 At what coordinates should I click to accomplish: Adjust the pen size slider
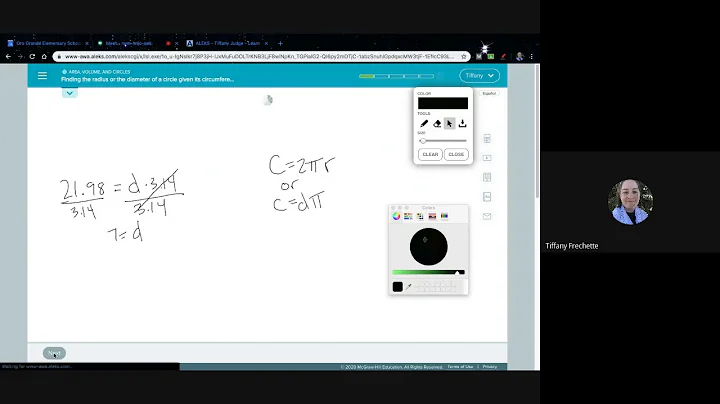444,141
